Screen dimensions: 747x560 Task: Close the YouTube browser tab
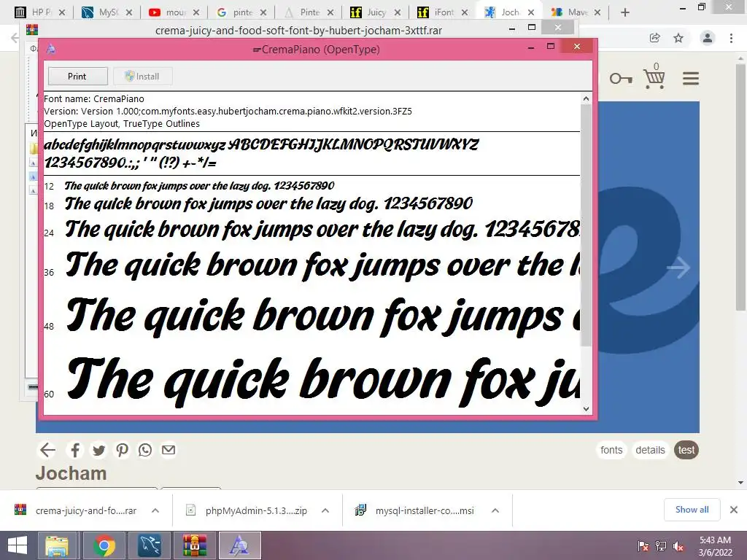click(196, 12)
